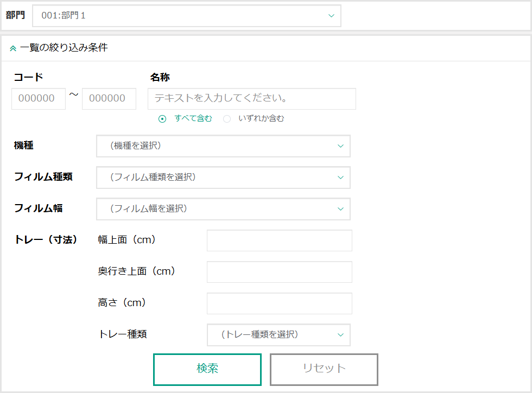Select the すべて含む radio option
Image resolution: width=532 pixels, height=393 pixels.
(162, 119)
